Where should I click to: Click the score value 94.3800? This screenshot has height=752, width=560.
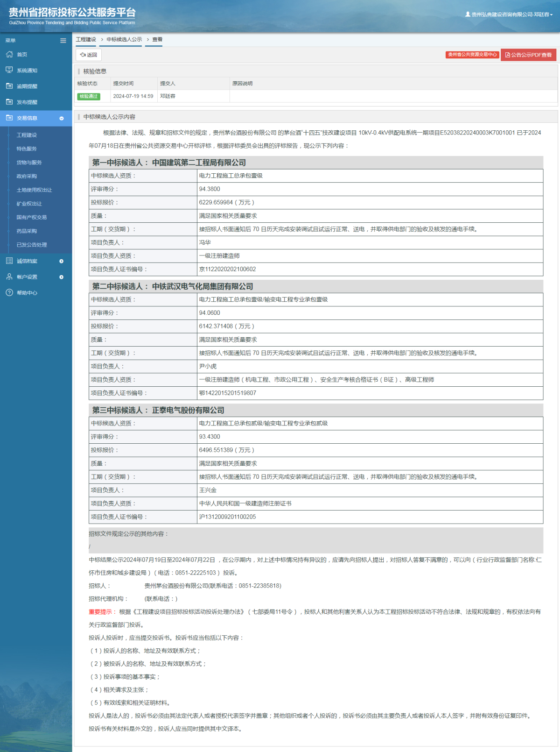click(x=210, y=189)
